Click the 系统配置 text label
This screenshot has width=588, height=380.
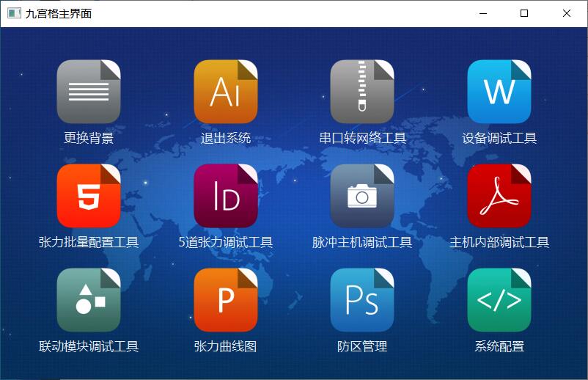coord(499,346)
